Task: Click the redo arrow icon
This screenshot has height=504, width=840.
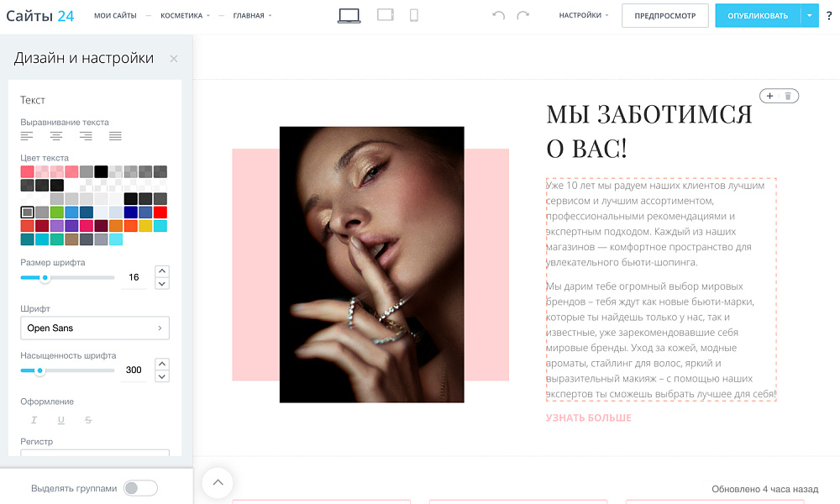Action: coord(522,14)
